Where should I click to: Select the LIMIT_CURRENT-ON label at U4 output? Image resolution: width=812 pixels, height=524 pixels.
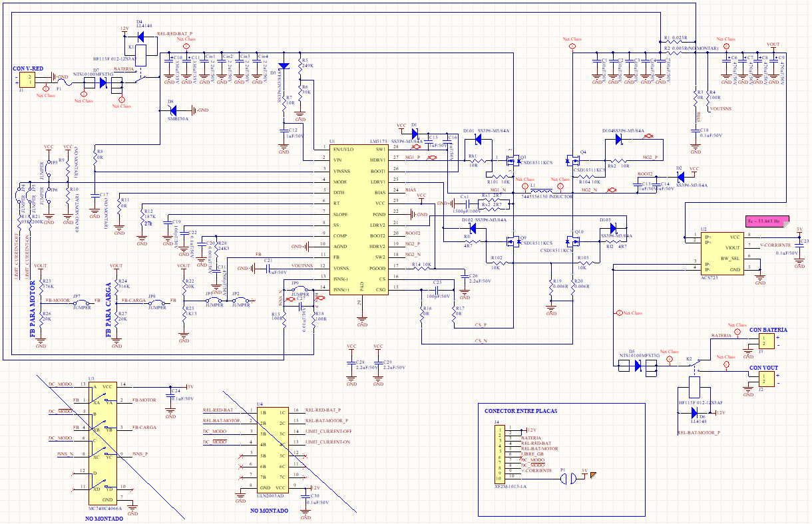point(327,442)
